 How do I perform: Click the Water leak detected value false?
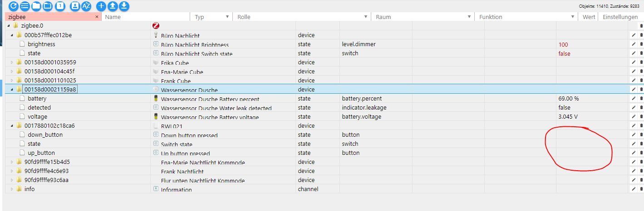click(565, 108)
